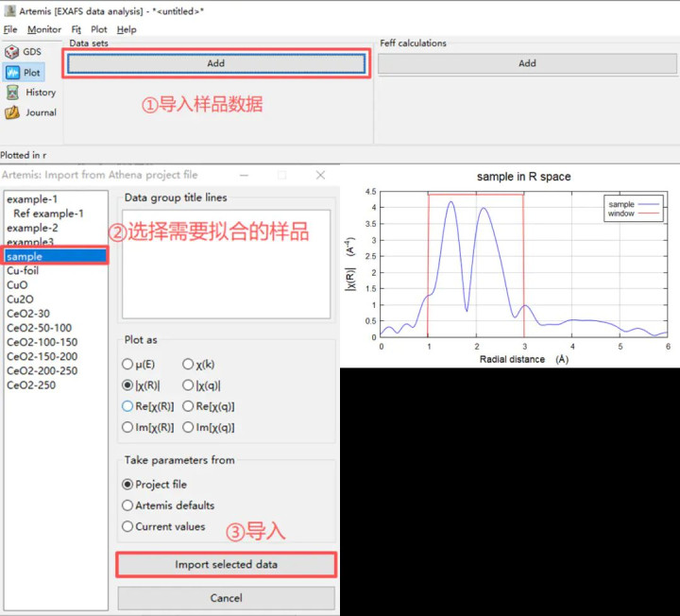Select Re[χ(R)] radio button

(x=128, y=406)
